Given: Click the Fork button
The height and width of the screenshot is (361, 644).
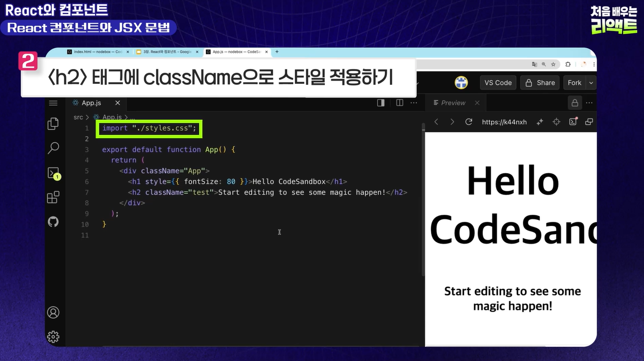Looking at the screenshot, I should 574,83.
